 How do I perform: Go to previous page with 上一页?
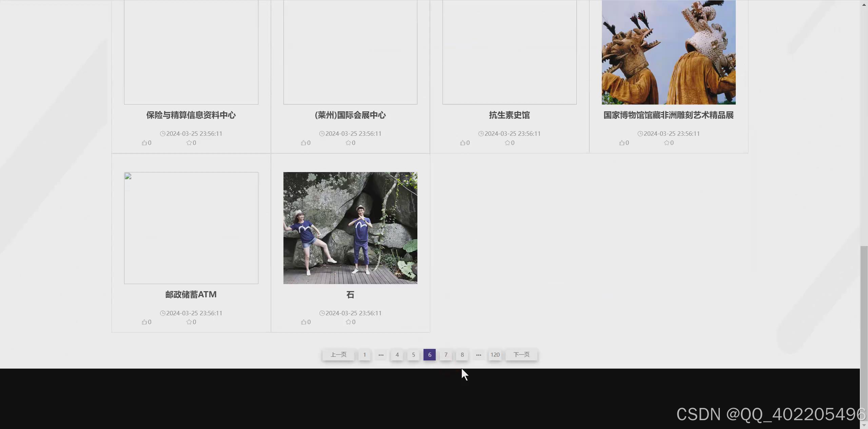click(338, 355)
